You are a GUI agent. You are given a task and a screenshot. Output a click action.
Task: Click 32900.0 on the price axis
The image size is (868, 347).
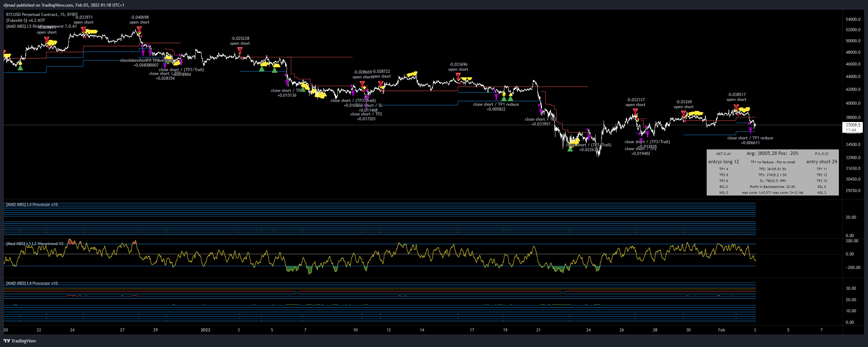[x=853, y=158]
